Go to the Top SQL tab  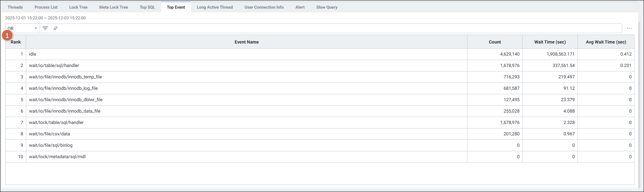click(147, 7)
